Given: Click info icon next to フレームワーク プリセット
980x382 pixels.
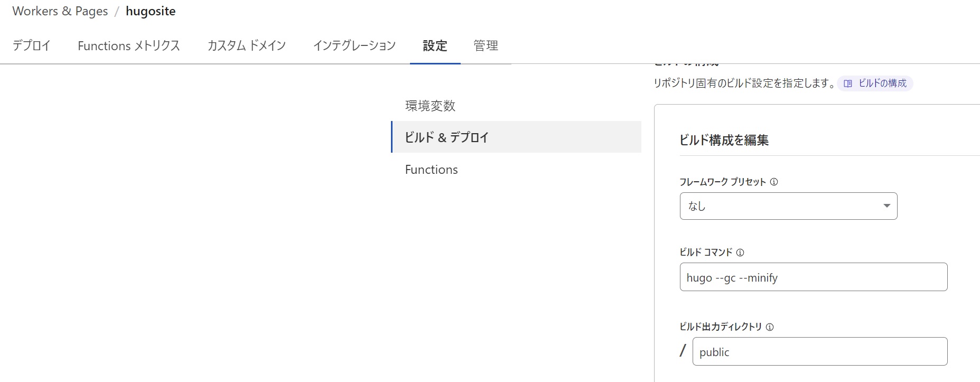Looking at the screenshot, I should (x=774, y=182).
